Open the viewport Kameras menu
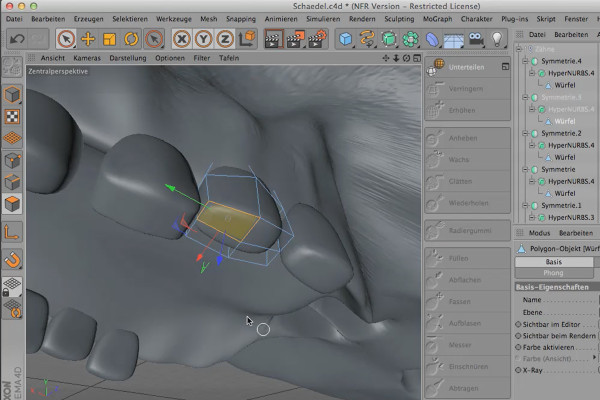 87,58
